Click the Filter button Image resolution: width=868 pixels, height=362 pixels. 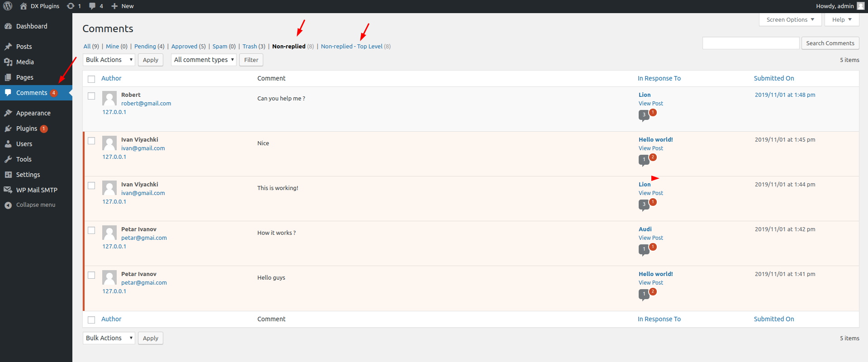251,60
